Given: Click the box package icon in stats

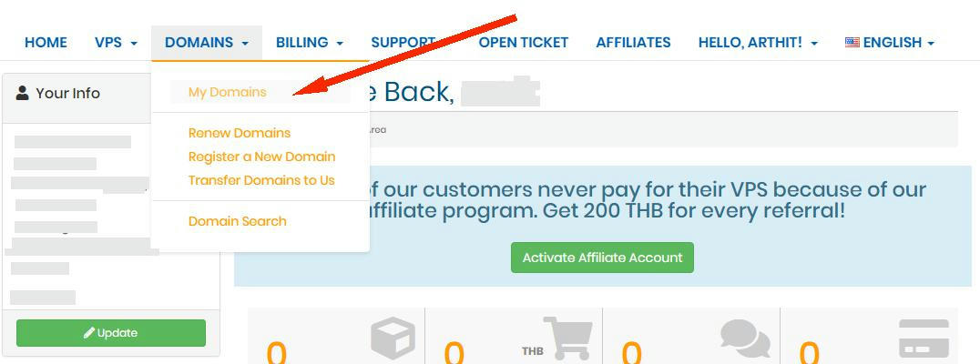Looking at the screenshot, I should click(393, 338).
